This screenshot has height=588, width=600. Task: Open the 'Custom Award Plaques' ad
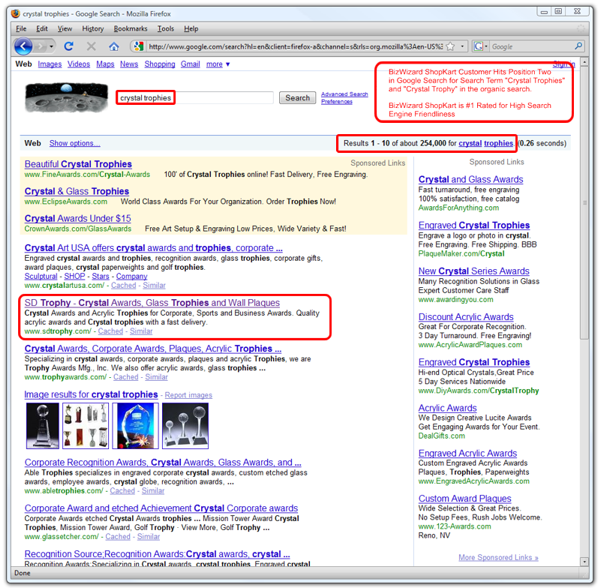tap(465, 499)
